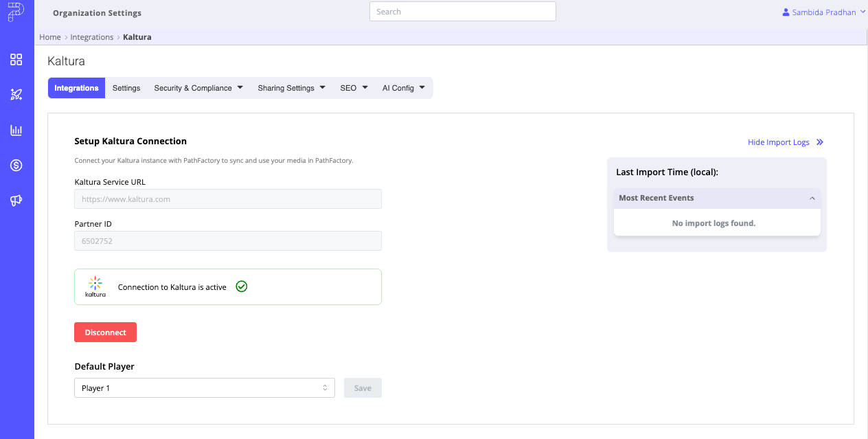
Task: Expand the AI Config tab dropdown
Action: tap(404, 88)
